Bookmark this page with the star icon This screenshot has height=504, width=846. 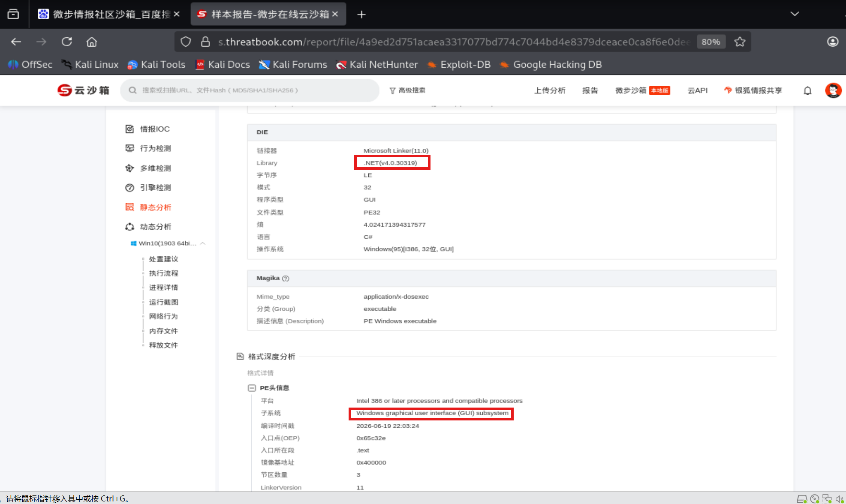coord(740,42)
